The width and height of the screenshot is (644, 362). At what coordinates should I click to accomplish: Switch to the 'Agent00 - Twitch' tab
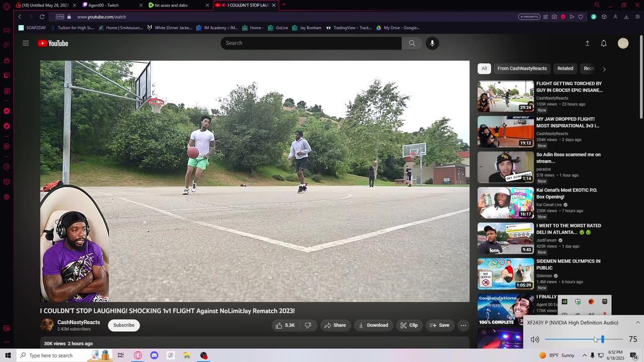(x=111, y=5)
